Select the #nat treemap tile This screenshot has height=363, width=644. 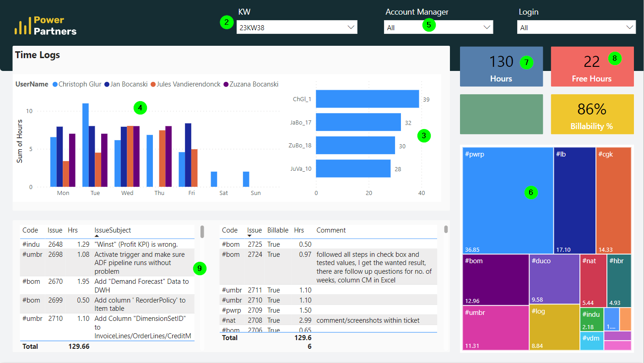[x=593, y=281]
